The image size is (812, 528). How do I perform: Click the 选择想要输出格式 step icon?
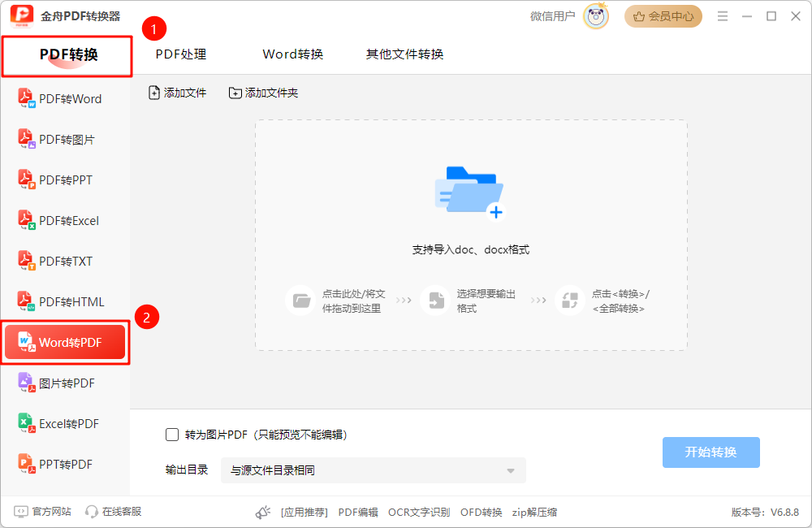[436, 301]
